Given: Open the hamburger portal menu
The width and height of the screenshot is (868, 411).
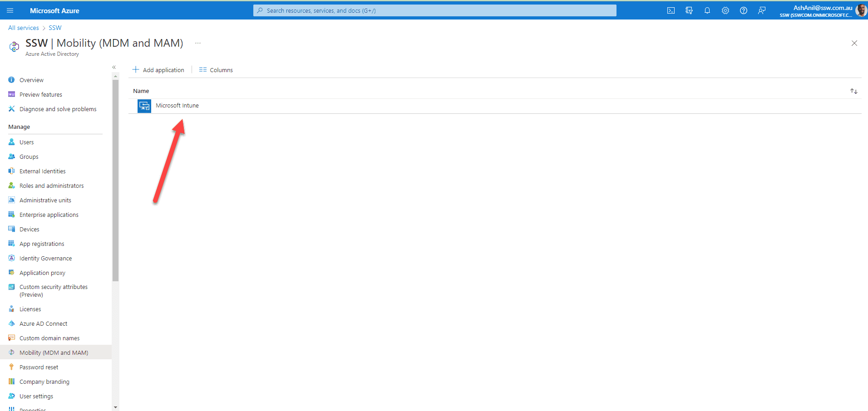Looking at the screenshot, I should (10, 10).
